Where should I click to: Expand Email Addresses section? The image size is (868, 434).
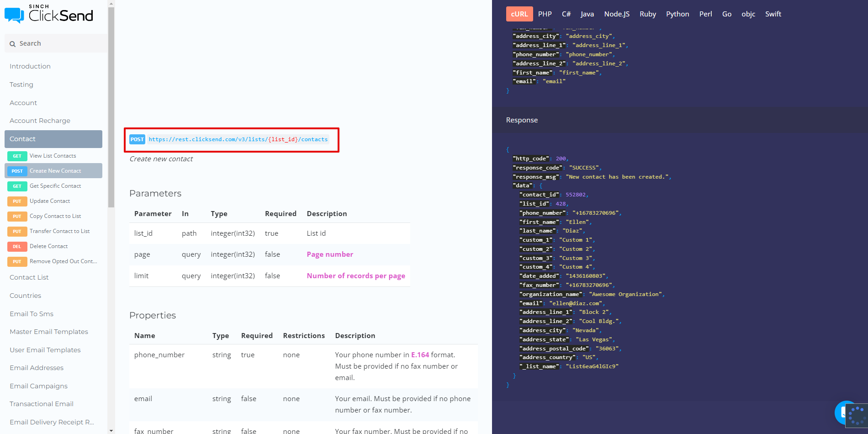click(x=37, y=368)
